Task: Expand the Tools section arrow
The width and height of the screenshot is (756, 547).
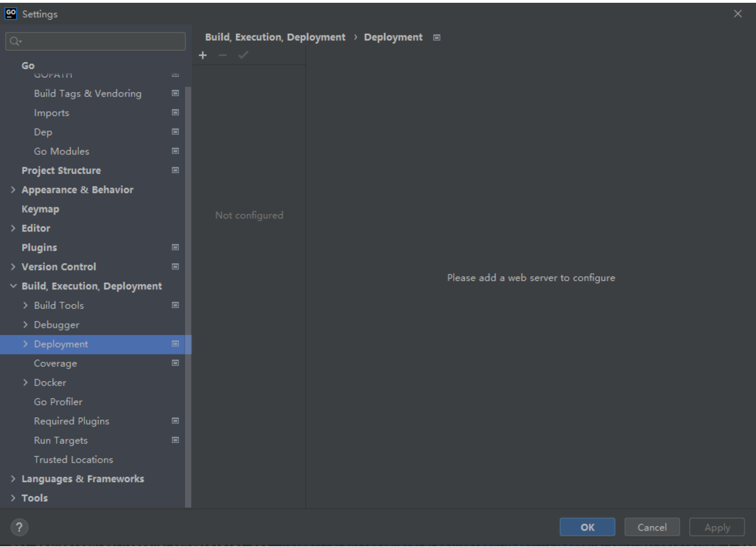Action: (13, 498)
